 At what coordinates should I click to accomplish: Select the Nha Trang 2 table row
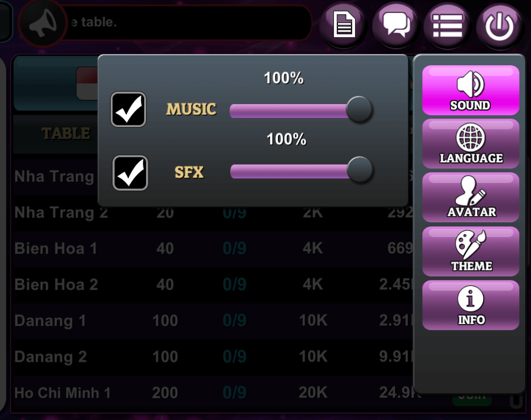213,212
